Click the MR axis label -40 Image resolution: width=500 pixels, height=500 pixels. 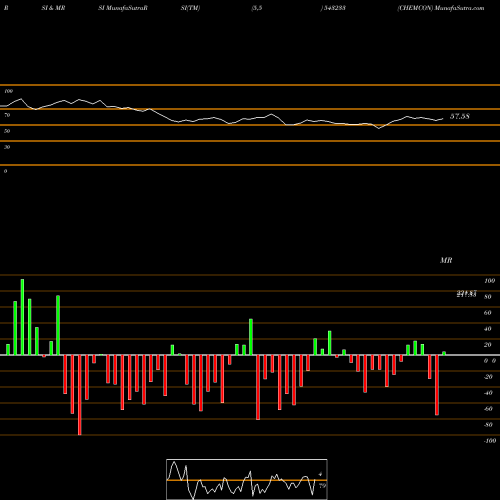[488, 393]
